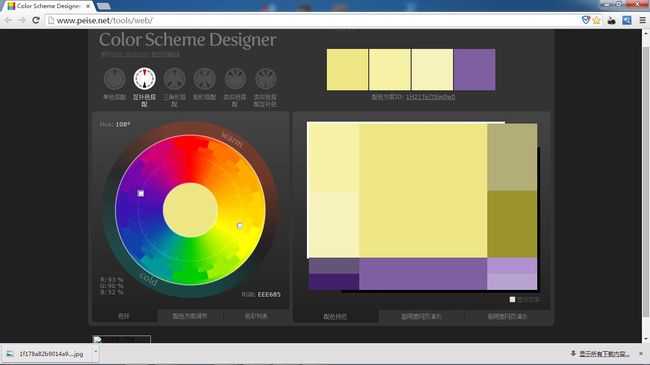
Task: Click the blue extension icon in the toolbar
Action: point(627,20)
